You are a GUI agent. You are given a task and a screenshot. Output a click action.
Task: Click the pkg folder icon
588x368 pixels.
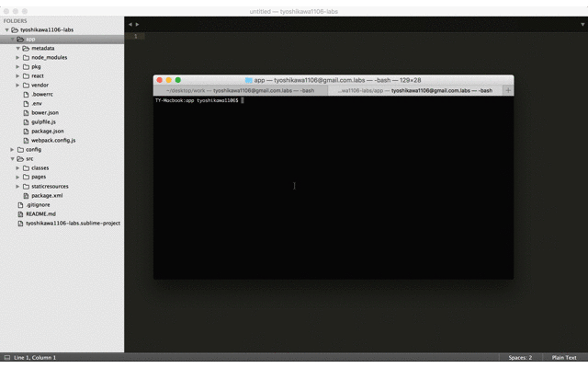click(26, 66)
